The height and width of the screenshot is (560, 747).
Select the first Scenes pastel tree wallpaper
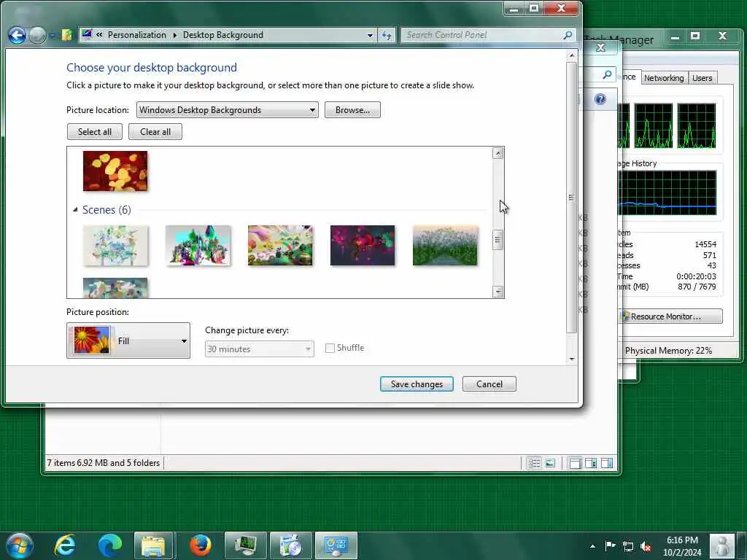115,246
